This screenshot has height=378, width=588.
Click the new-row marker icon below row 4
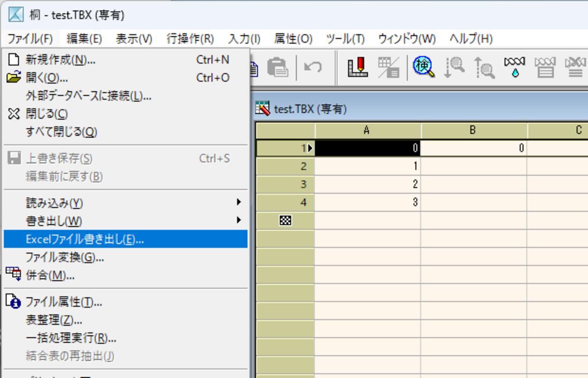point(285,220)
